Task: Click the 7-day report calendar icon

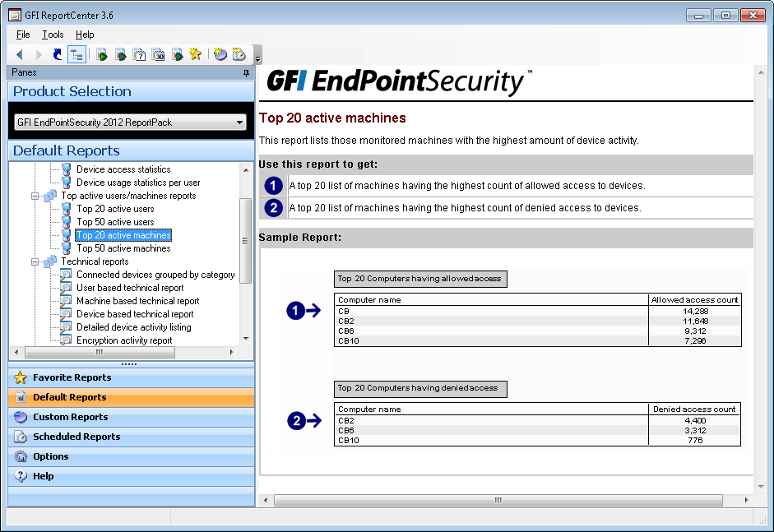Action: (x=139, y=54)
